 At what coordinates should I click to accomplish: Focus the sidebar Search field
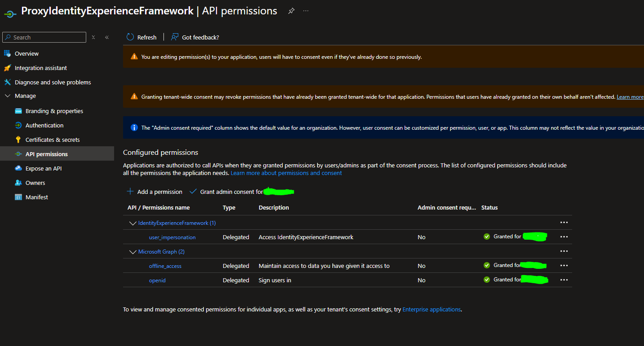44,37
